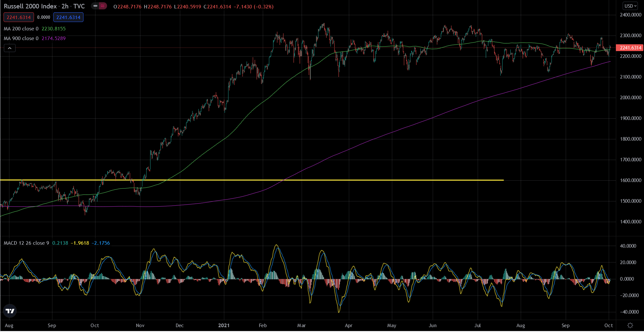Viewport: 644px width, 332px height.
Task: Click 20.0000 on the MACD axis
Action: [628, 262]
